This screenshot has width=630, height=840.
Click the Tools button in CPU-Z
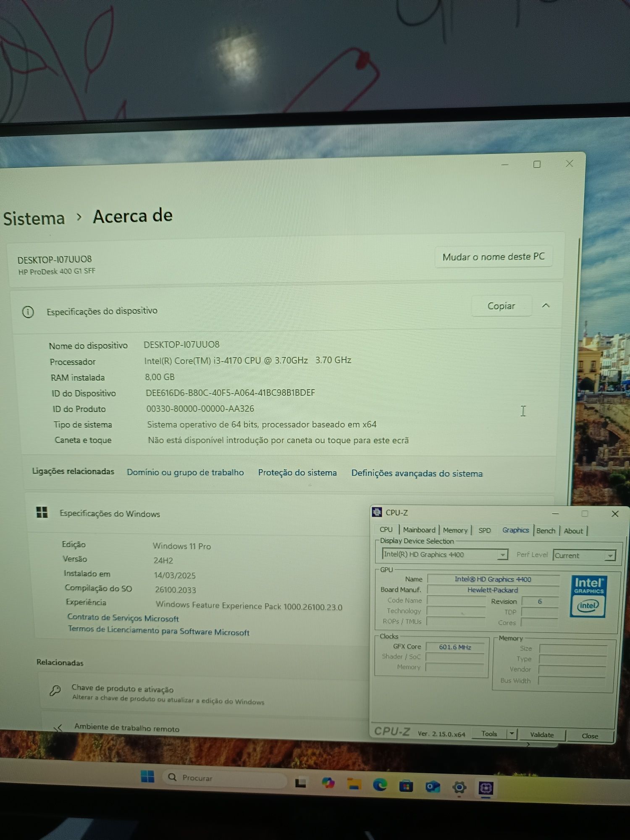click(x=489, y=734)
